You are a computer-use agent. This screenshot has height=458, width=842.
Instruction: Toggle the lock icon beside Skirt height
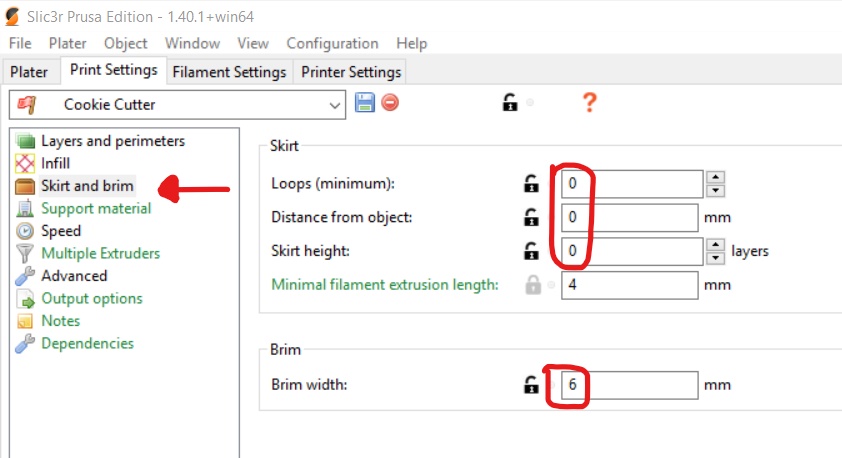click(x=531, y=251)
